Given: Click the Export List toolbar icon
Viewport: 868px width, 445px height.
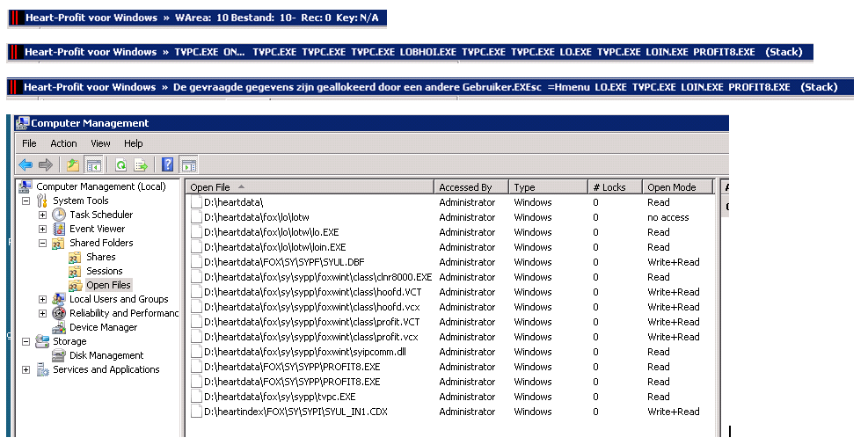Looking at the screenshot, I should 142,164.
